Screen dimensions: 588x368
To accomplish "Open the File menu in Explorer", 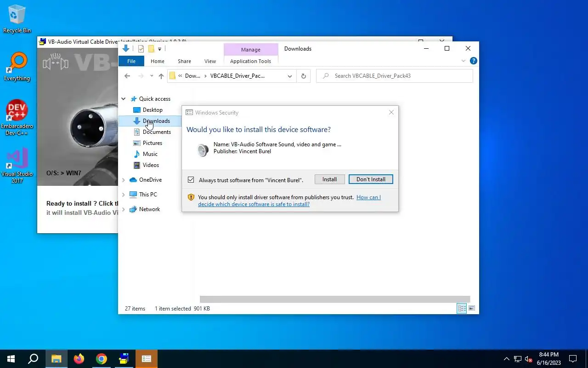I will (131, 61).
